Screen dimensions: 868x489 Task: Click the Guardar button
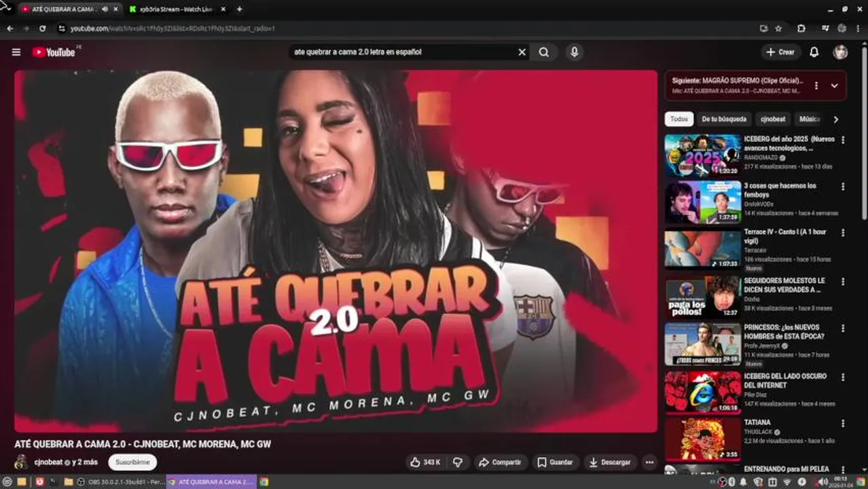555,462
